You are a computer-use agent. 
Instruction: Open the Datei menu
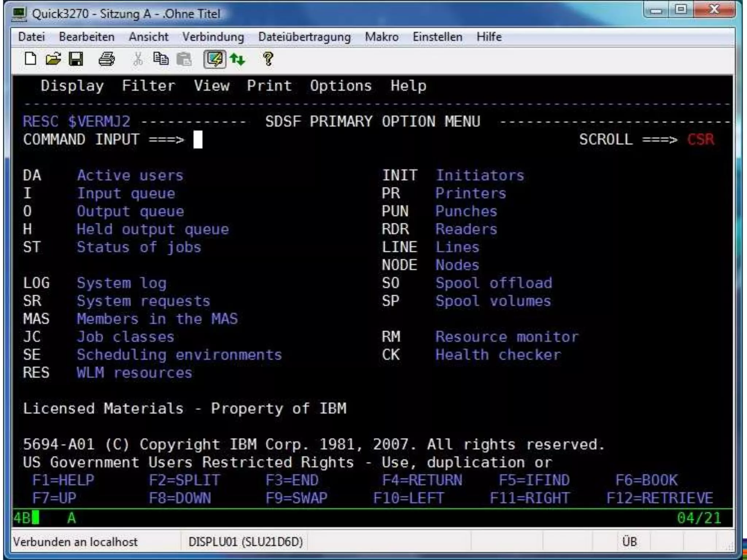click(x=31, y=37)
